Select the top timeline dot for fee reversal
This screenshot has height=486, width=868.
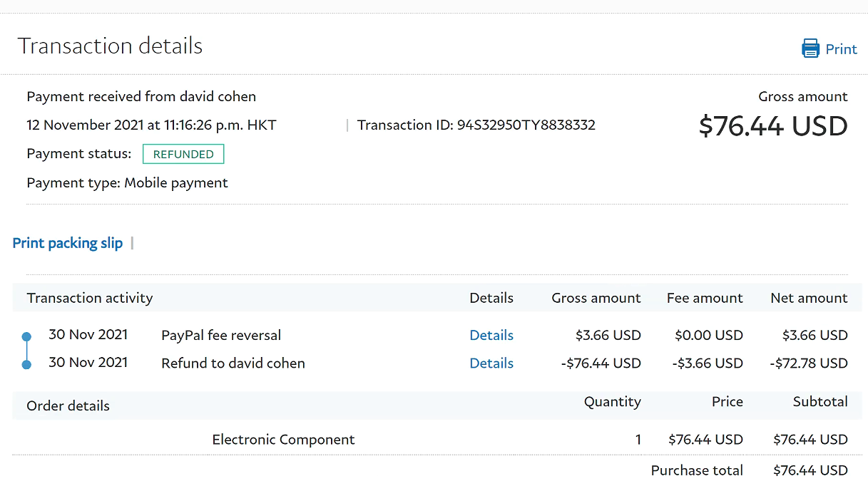26,336
